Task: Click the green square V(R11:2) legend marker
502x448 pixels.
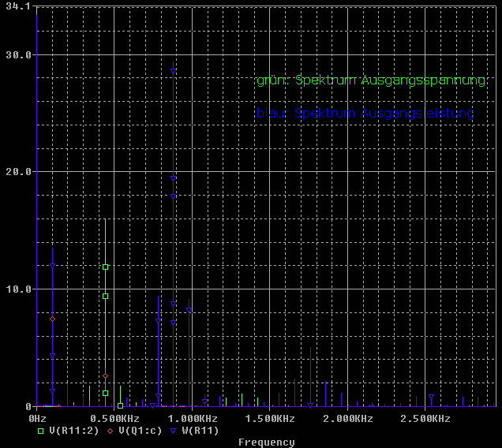Action: pos(41,431)
